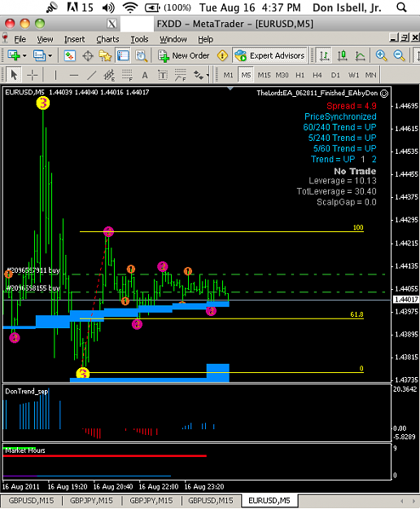Open the File menu
Image resolution: width=420 pixels, height=509 pixels.
(x=20, y=39)
